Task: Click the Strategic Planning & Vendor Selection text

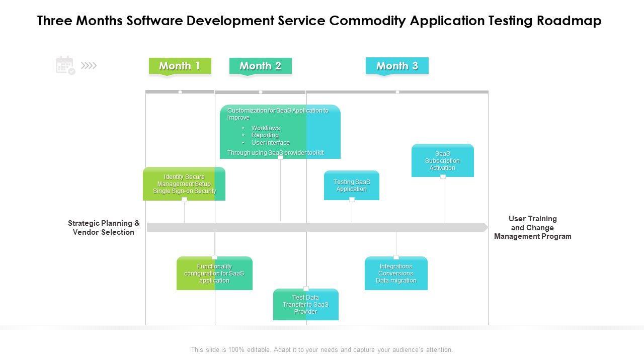Action: 104,228
